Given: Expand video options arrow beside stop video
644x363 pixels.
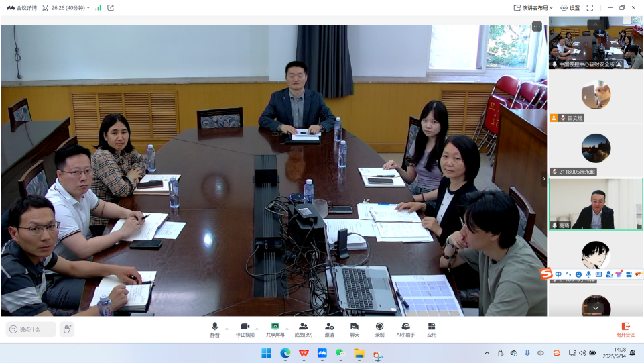Looking at the screenshot, I should click(257, 329).
